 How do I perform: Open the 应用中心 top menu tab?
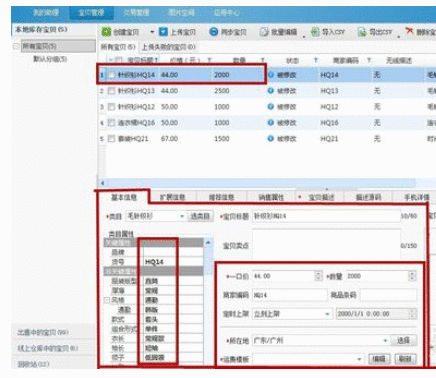[x=226, y=13]
